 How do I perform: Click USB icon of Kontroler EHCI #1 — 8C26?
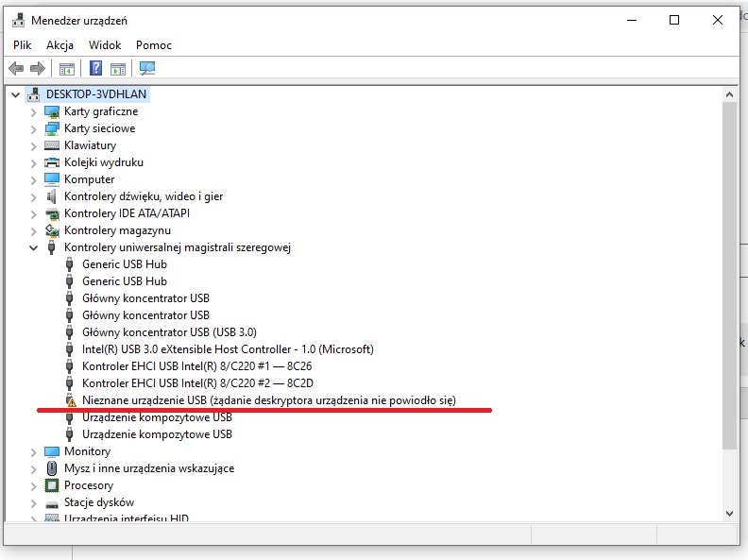click(x=70, y=366)
